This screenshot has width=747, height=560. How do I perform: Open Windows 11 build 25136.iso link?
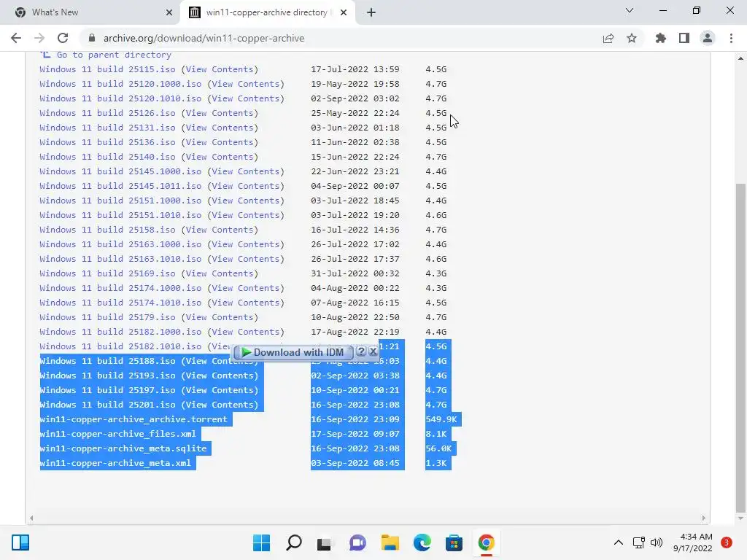pyautogui.click(x=107, y=142)
